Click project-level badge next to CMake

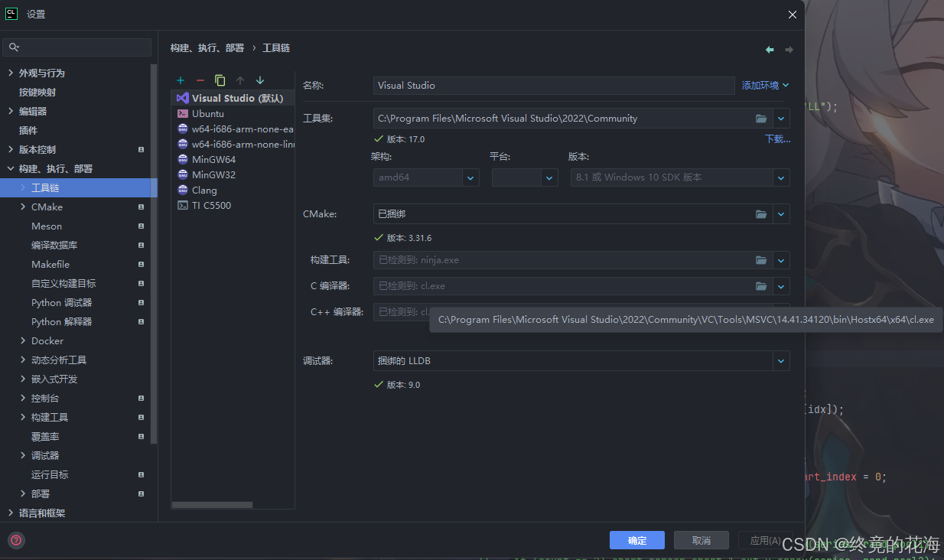(x=141, y=207)
